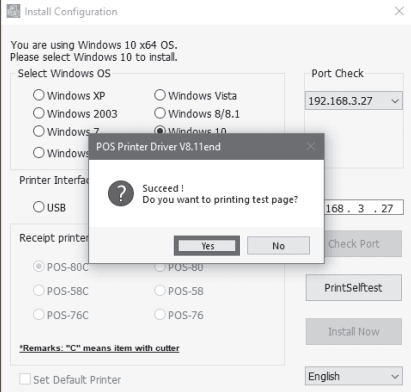Select Windows XP radio option
This screenshot has height=392, width=411.
pyautogui.click(x=69, y=95)
